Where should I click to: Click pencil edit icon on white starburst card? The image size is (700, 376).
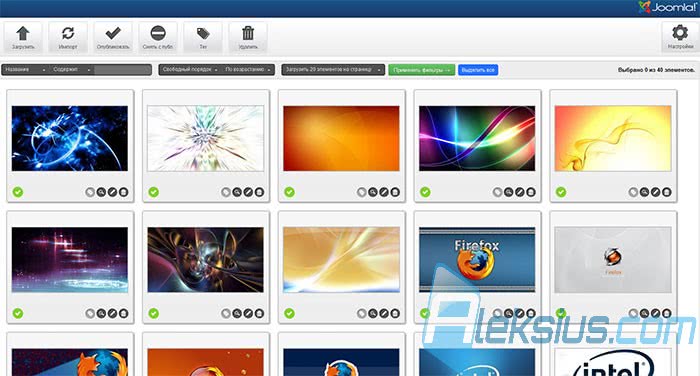[248, 192]
